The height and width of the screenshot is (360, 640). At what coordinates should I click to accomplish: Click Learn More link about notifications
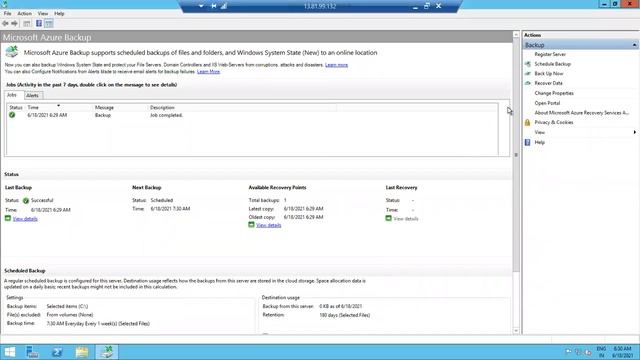tap(209, 71)
